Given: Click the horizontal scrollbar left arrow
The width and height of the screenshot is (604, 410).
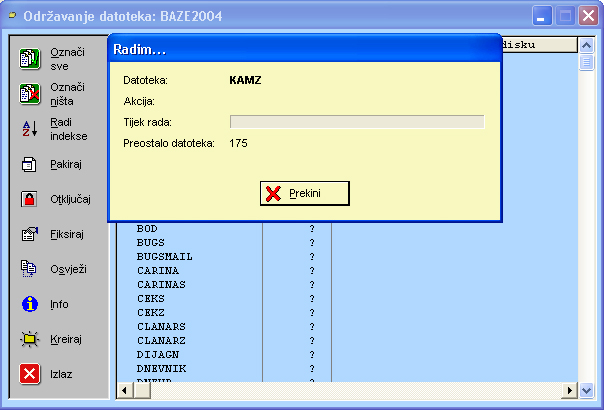Looking at the screenshot, I should pos(124,391).
